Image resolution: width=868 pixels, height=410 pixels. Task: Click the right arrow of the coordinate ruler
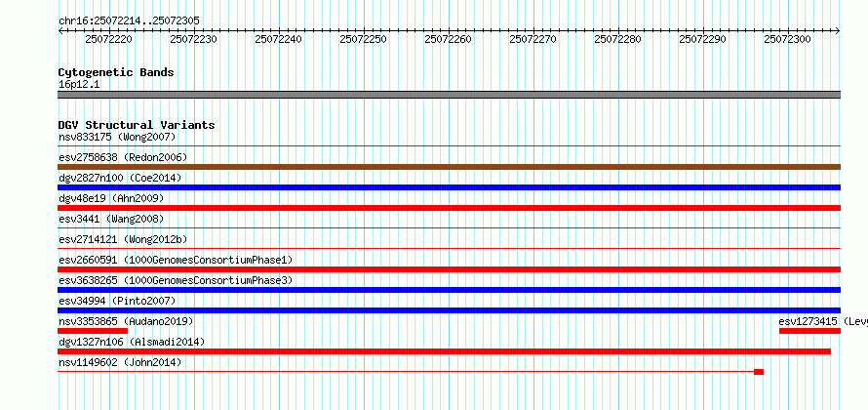[x=838, y=31]
